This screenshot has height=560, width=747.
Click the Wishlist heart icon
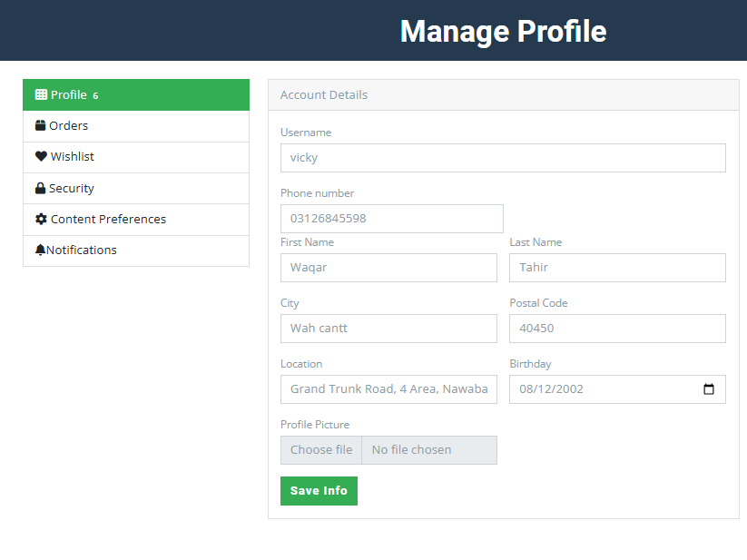[41, 156]
